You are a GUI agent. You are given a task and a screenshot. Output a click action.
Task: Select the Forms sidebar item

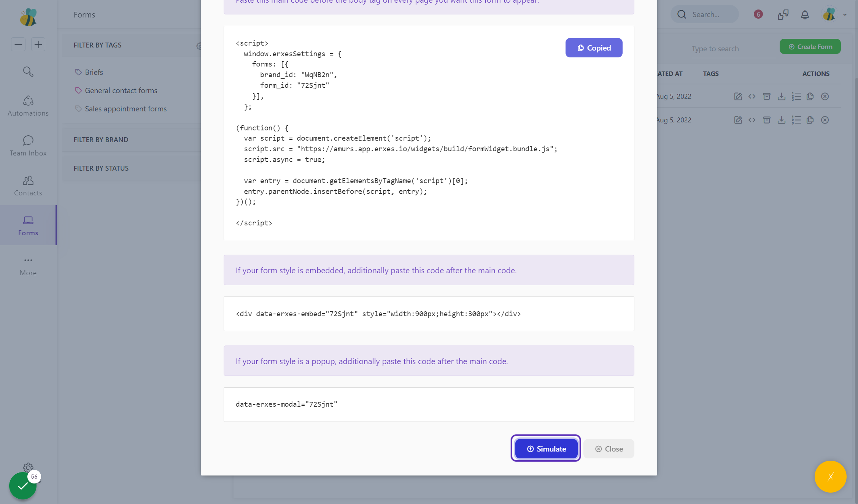coord(28,225)
